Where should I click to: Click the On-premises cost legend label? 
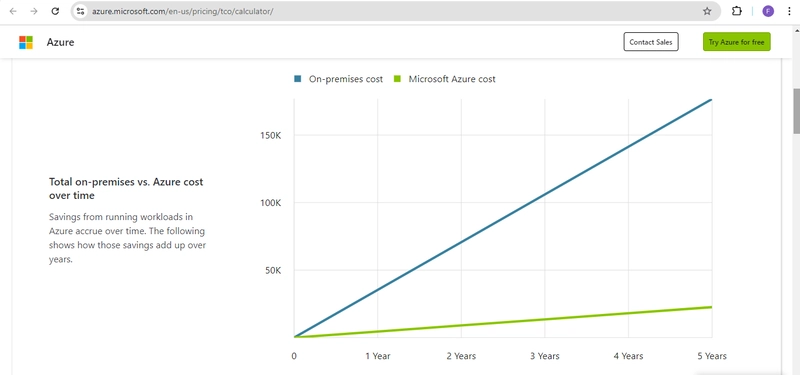point(345,79)
